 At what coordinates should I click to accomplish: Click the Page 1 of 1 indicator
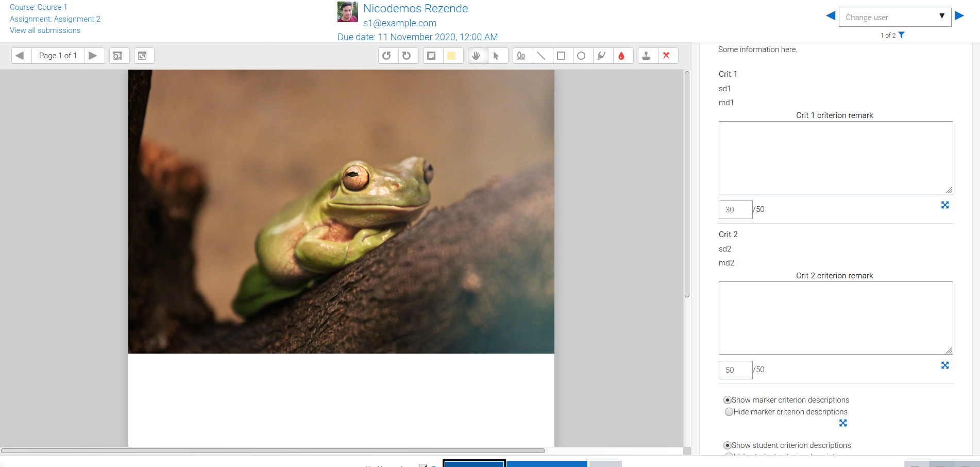(58, 56)
